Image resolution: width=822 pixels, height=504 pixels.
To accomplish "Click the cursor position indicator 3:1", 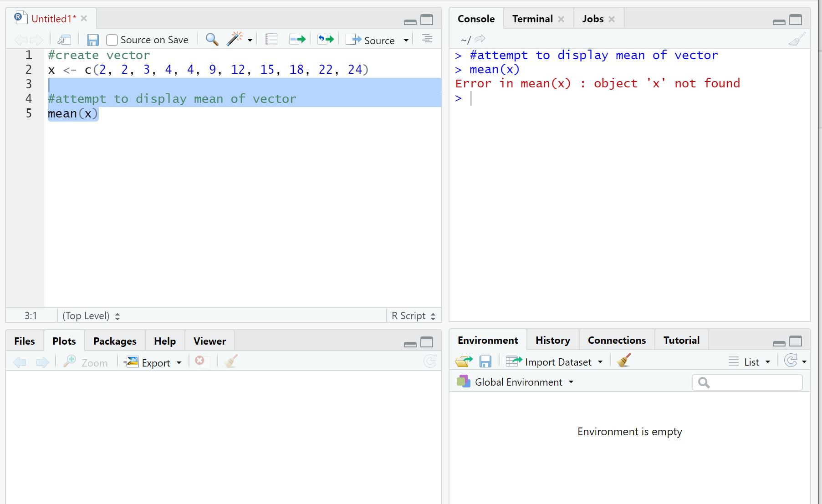I will (x=31, y=316).
